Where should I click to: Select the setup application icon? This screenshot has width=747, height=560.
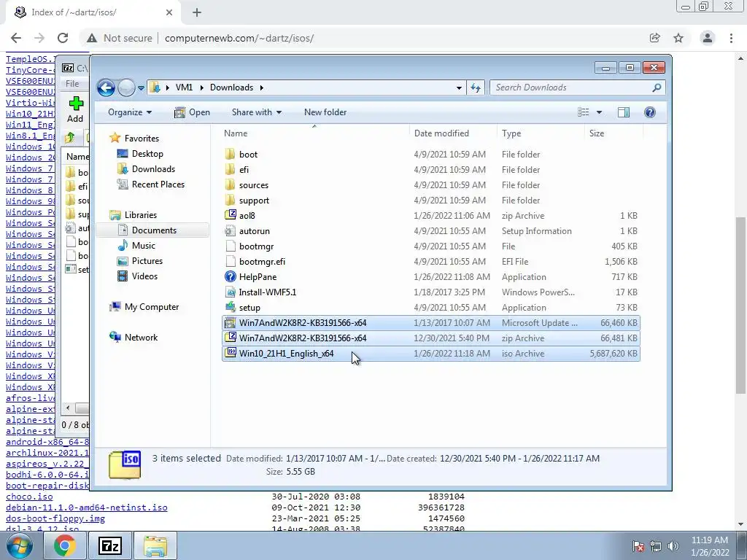point(231,307)
